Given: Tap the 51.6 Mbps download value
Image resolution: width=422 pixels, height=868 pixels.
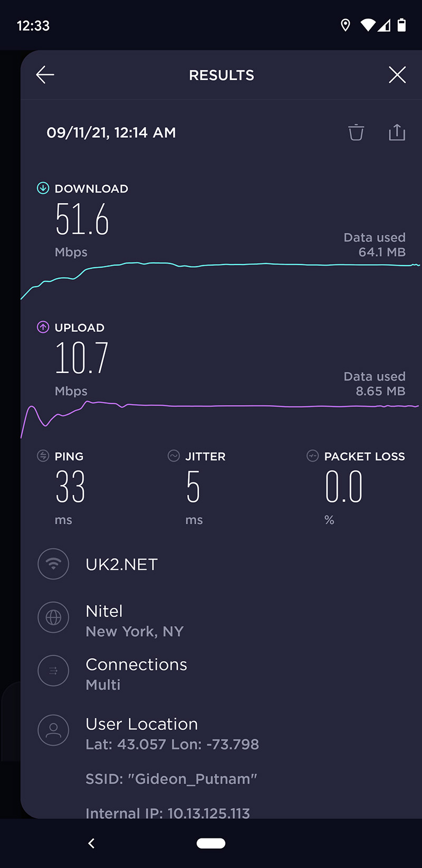Looking at the screenshot, I should point(82,219).
